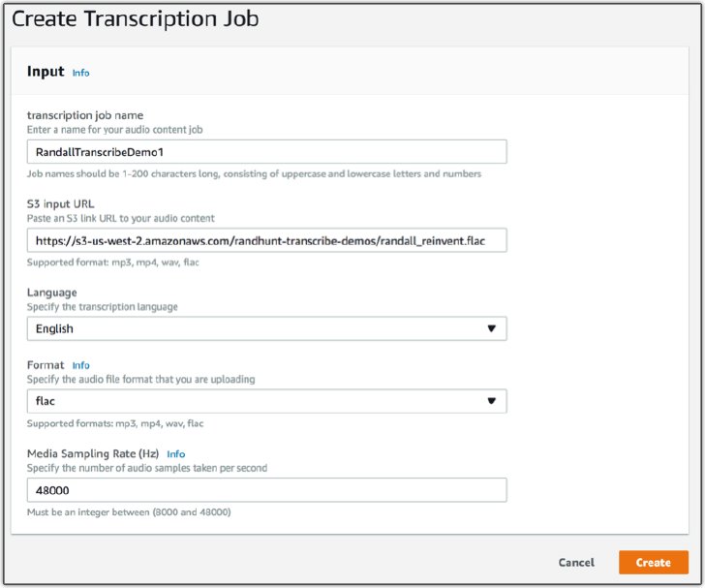Click the "transcription job name" label

click(85, 115)
